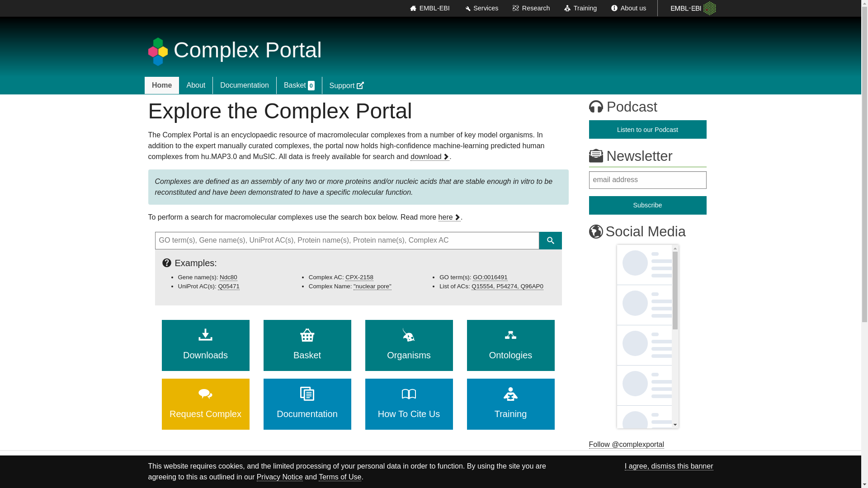Click the EMBL-EBI logo in top right
868x488 pixels.
click(x=693, y=8)
